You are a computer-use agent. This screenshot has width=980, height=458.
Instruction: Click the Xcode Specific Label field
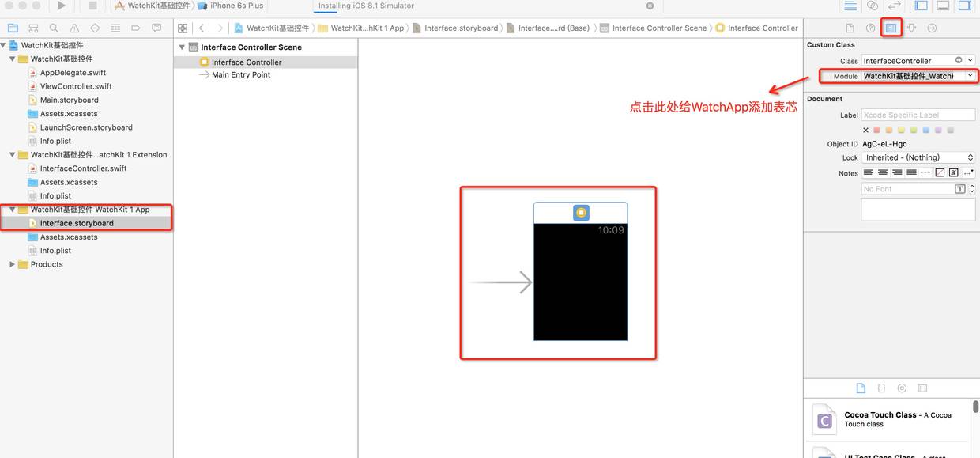click(x=918, y=115)
